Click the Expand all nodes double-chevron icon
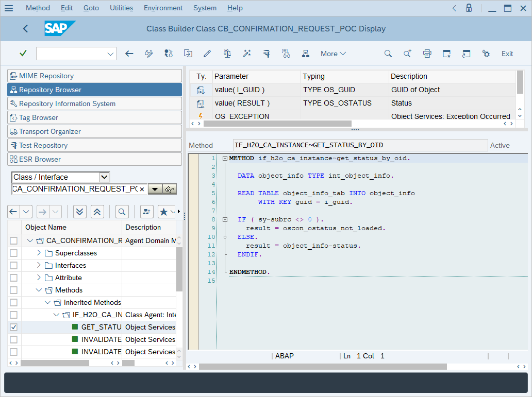532x397 pixels. [79, 211]
